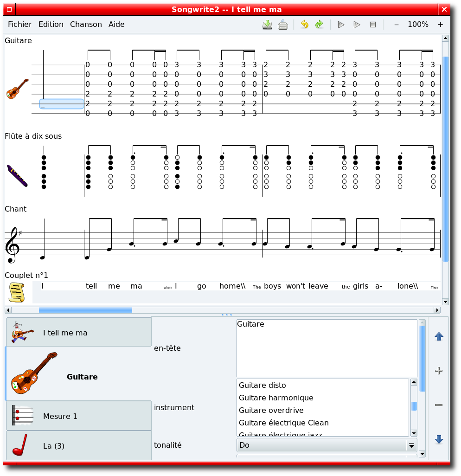This screenshot has height=476, width=461.
Task: Click the first play button in toolbar
Action: (x=341, y=25)
